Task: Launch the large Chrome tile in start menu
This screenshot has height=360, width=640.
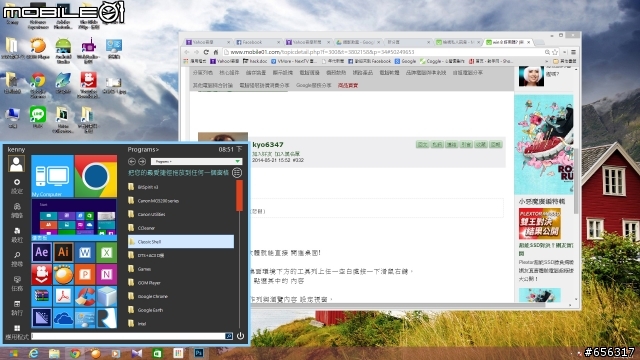Action: tap(96, 176)
